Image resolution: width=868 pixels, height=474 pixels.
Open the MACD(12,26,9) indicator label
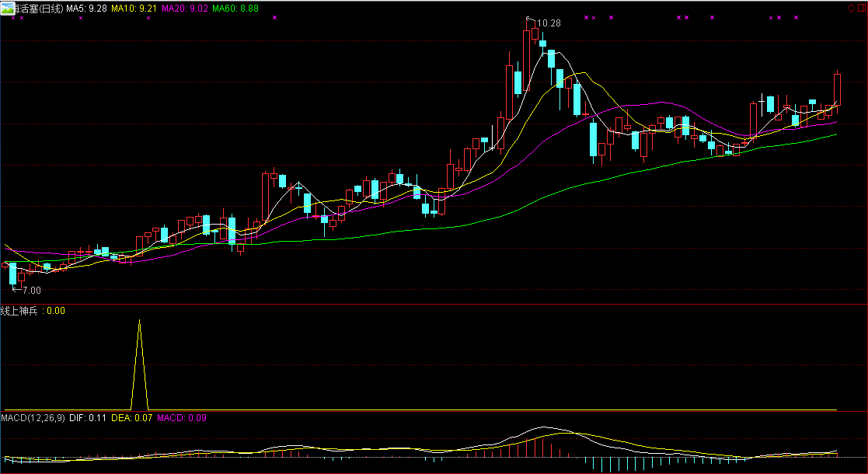click(x=33, y=417)
